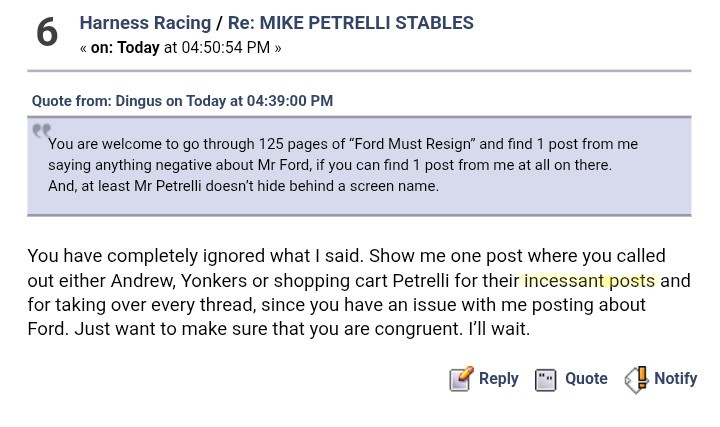
Task: Click the Reply pencil-and-paper icon
Action: coord(461,379)
